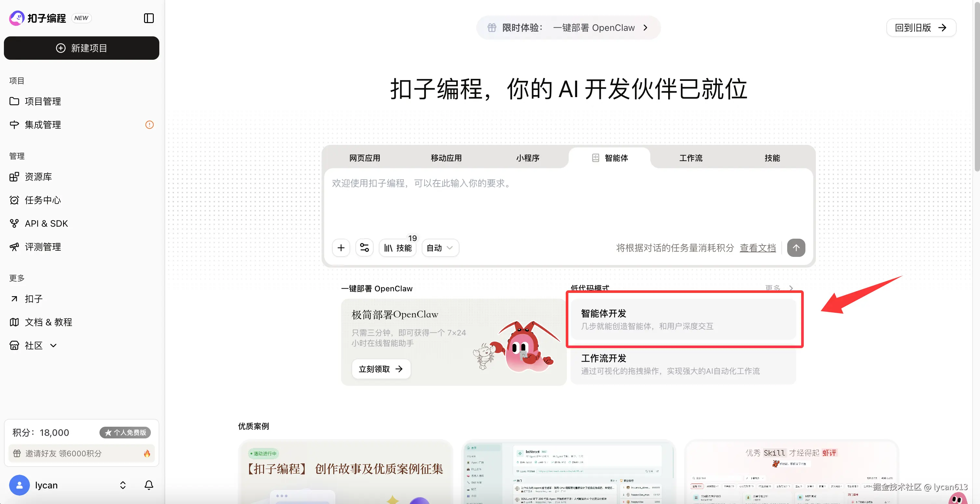Open the settings sliders icon in input box
This screenshot has width=980, height=504.
point(364,248)
